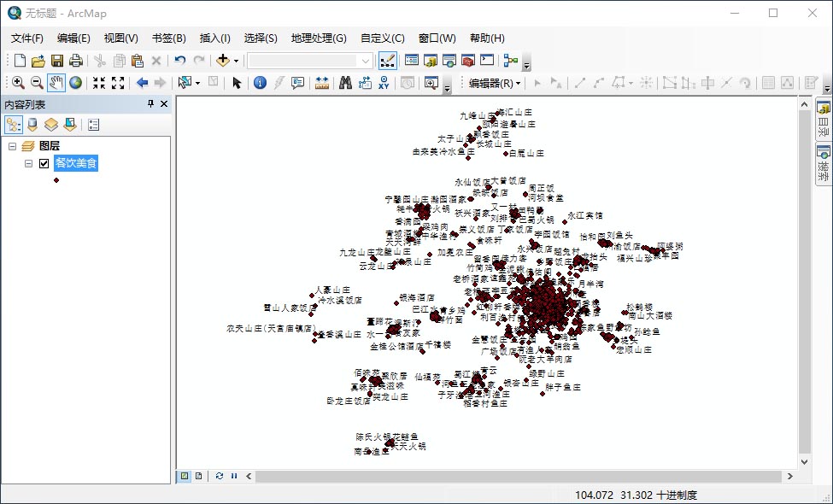Image resolution: width=833 pixels, height=504 pixels.
Task: Click the Zoom In magnifier tool
Action: [x=17, y=83]
